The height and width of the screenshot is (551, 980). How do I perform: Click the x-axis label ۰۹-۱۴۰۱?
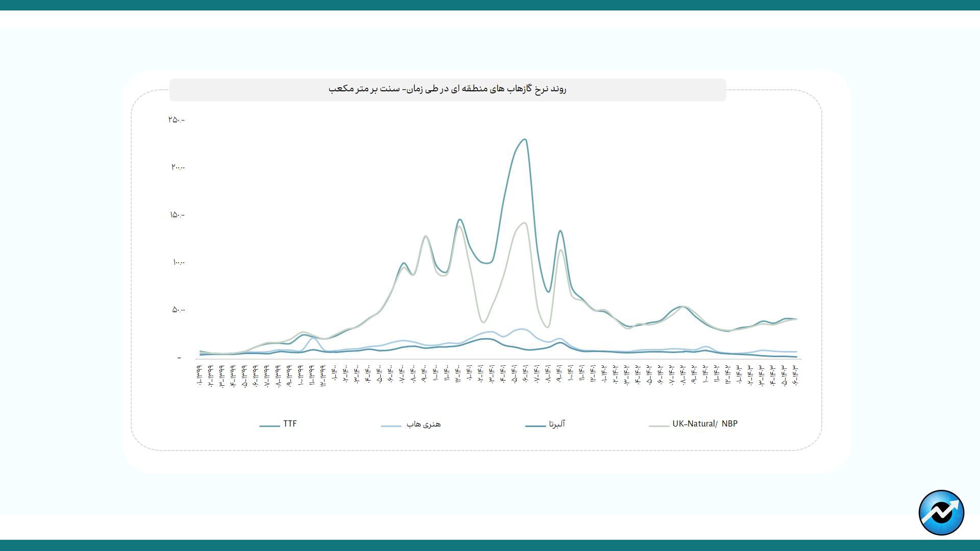pyautogui.click(x=559, y=375)
